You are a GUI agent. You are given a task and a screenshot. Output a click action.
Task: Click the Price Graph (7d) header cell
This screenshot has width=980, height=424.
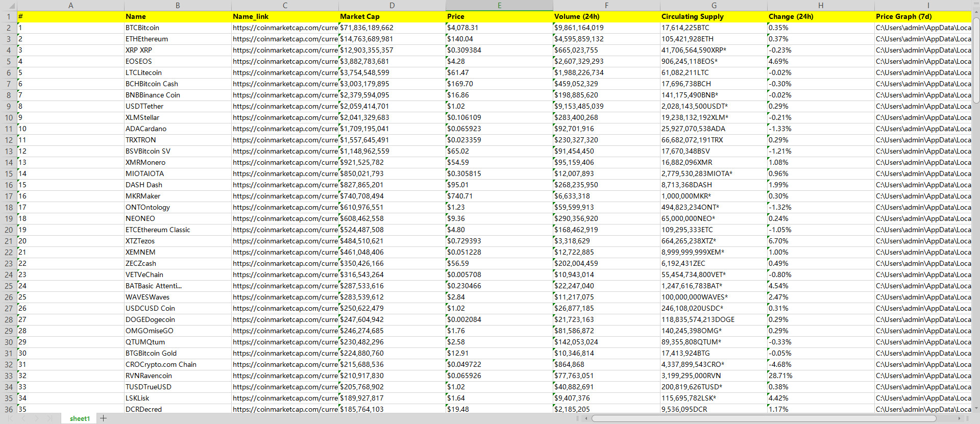[x=923, y=16]
